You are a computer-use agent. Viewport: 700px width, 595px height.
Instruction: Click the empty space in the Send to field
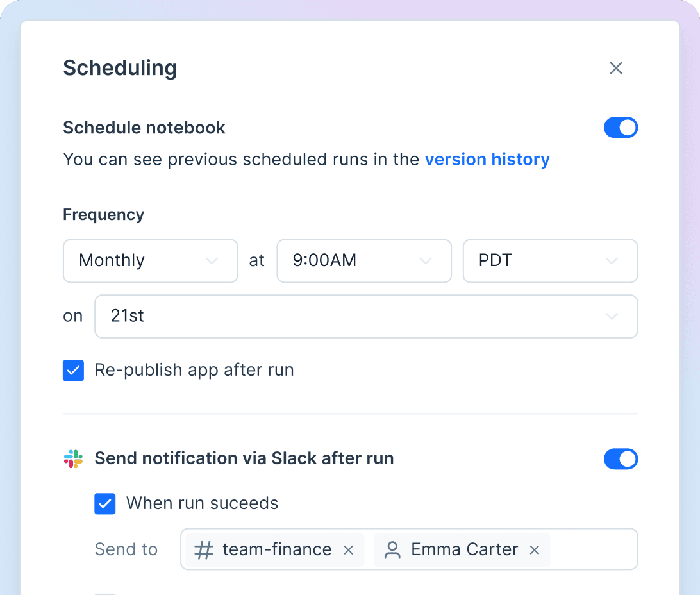(593, 549)
